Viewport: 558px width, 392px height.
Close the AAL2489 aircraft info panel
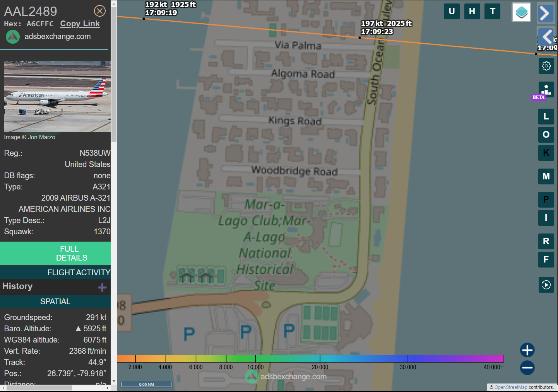tap(100, 11)
